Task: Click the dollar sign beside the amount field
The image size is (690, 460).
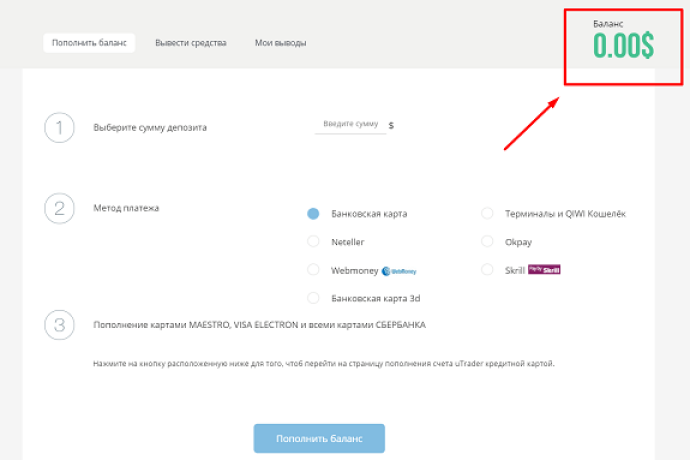Action: click(x=391, y=125)
